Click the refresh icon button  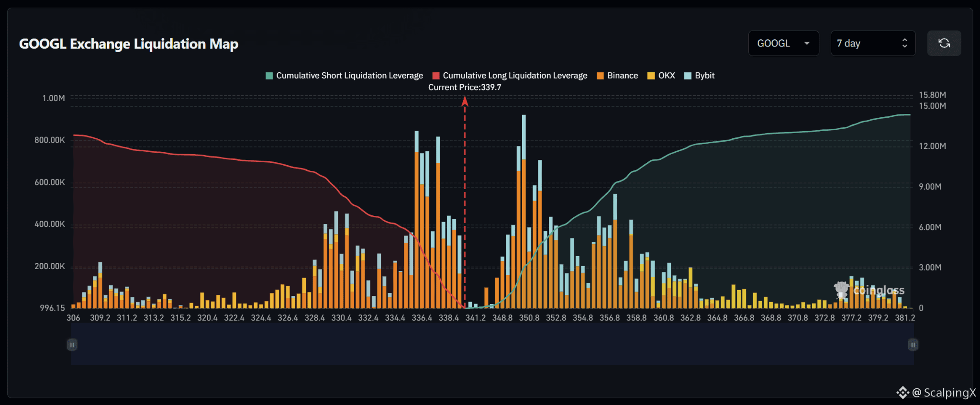click(944, 43)
